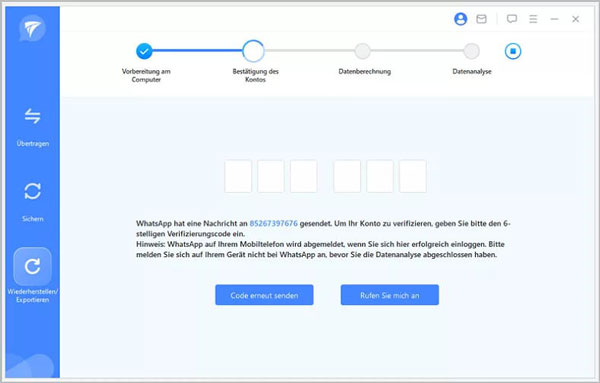This screenshot has height=383, width=600.
Task: Focus the fourth verification code digit box
Action: (x=347, y=176)
